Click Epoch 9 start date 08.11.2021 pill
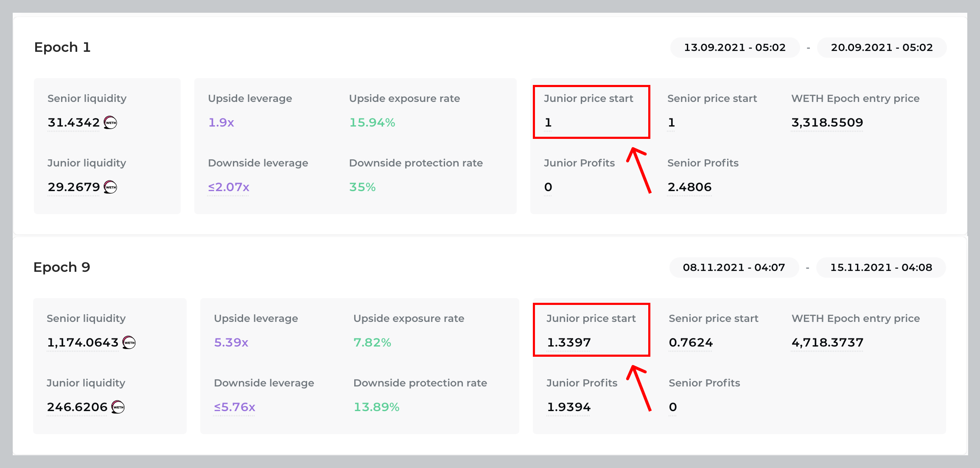Screen dimensions: 980x468 click(734, 268)
